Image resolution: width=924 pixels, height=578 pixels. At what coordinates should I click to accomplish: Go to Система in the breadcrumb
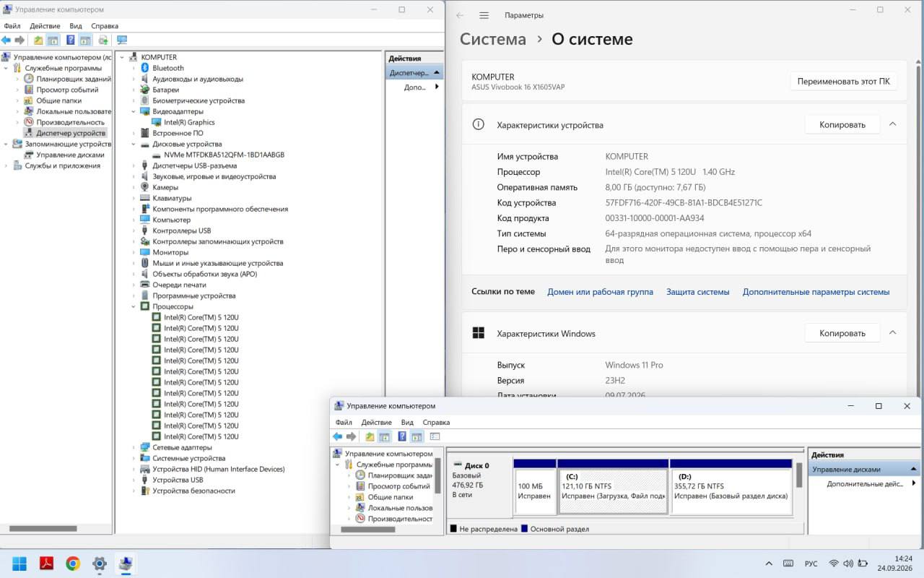pyautogui.click(x=493, y=39)
